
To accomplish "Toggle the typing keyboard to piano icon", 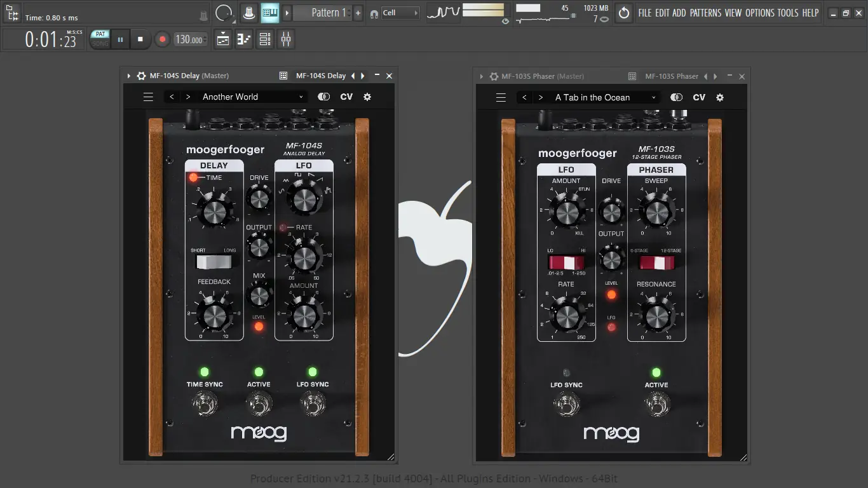I will point(270,13).
